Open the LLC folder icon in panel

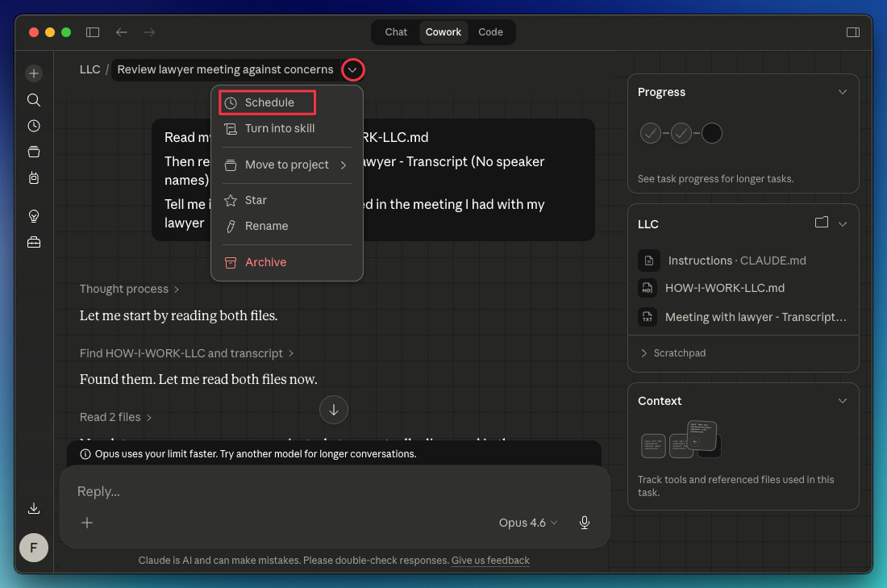coord(822,223)
